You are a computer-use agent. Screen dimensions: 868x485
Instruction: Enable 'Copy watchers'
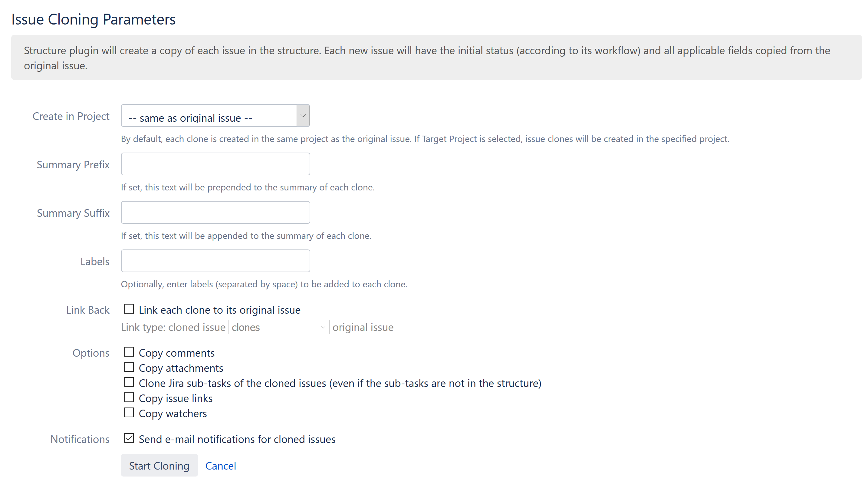(128, 412)
